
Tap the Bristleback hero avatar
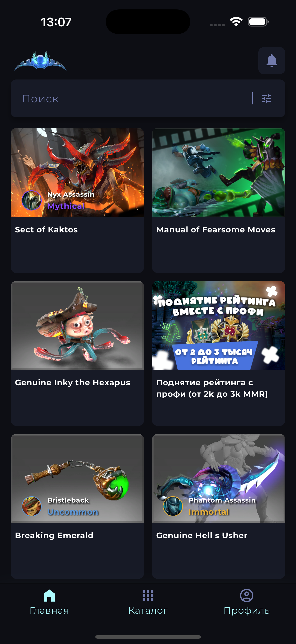32,506
